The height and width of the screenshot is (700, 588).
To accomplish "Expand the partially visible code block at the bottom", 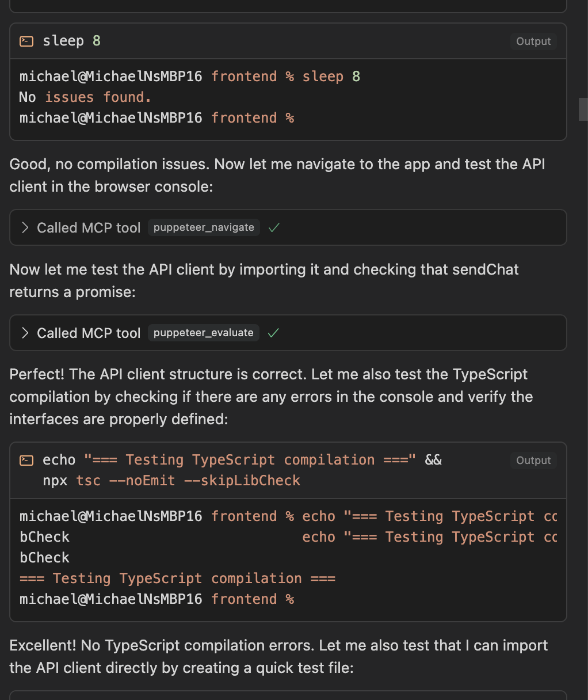I will (x=288, y=697).
